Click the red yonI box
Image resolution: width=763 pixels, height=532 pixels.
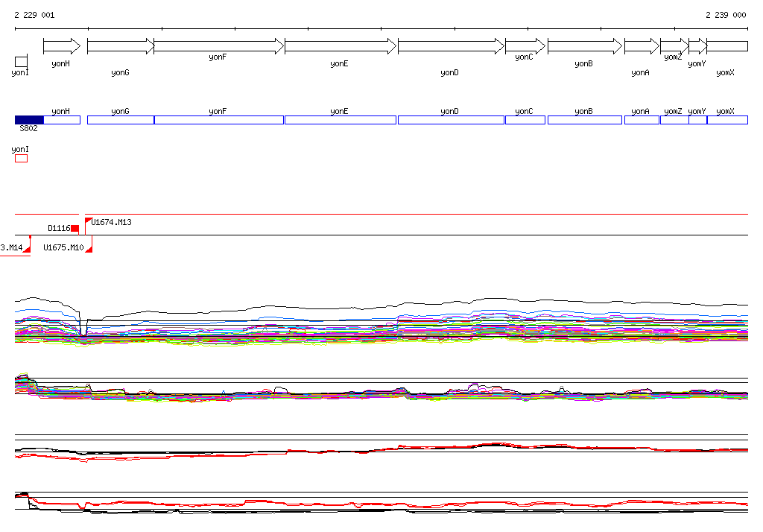[21, 158]
